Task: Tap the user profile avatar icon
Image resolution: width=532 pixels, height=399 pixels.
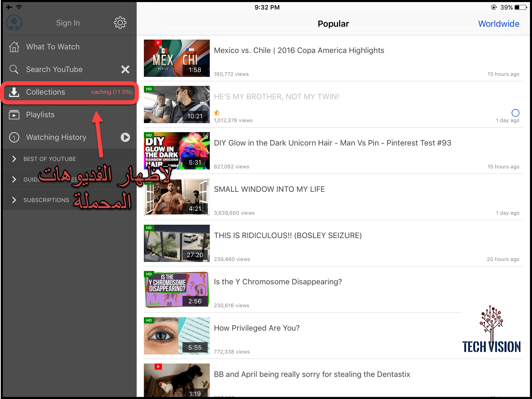Action: click(14, 23)
